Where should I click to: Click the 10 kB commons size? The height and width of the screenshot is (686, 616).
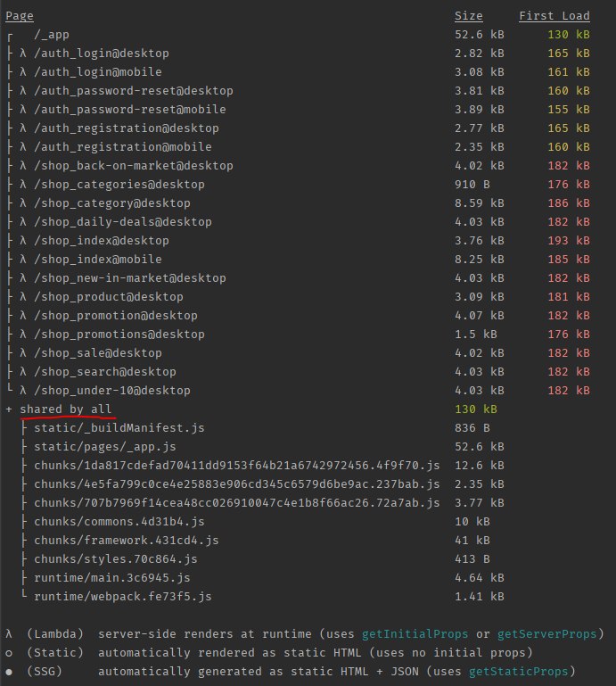point(472,522)
